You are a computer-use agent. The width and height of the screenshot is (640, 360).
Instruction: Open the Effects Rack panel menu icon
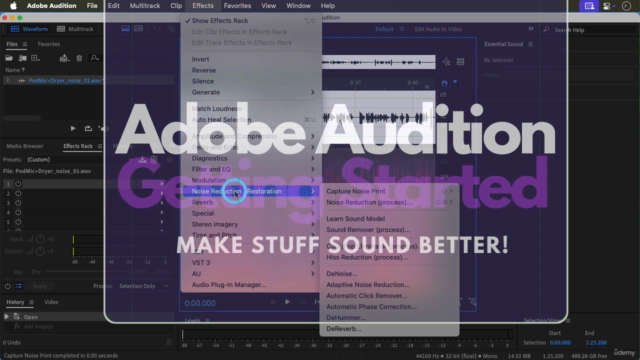tap(100, 146)
